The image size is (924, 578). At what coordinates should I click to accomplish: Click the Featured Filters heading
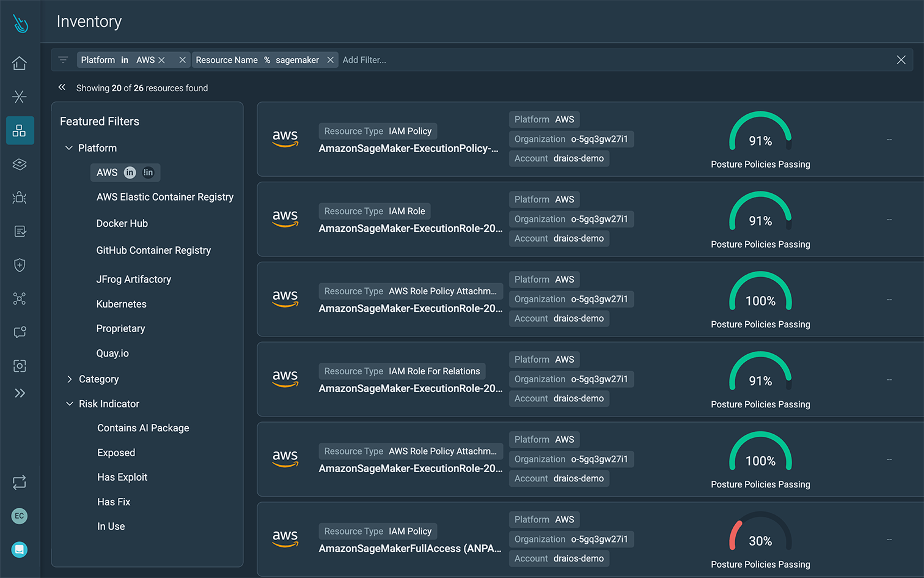point(100,122)
